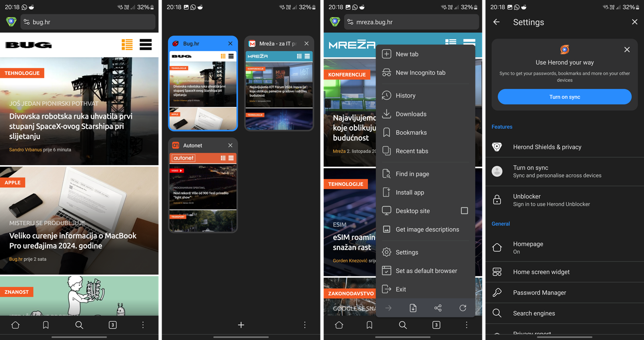Add a new tab with the plus button
Image resolution: width=644 pixels, height=340 pixels.
click(241, 325)
